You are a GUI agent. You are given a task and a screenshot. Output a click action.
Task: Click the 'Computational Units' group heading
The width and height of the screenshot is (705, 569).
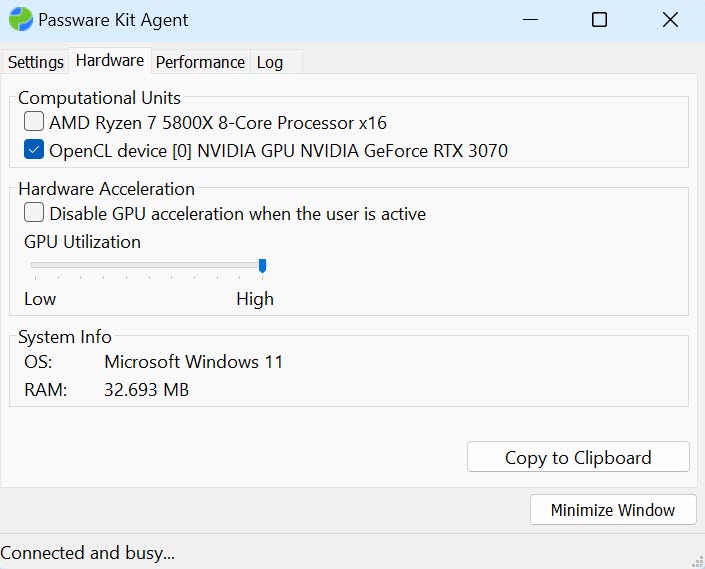(99, 98)
